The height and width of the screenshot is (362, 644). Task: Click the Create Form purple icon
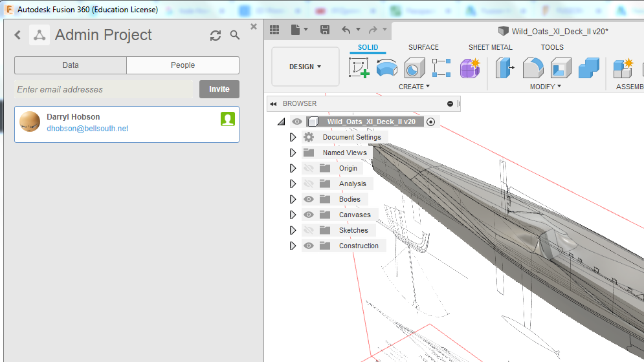coord(470,68)
